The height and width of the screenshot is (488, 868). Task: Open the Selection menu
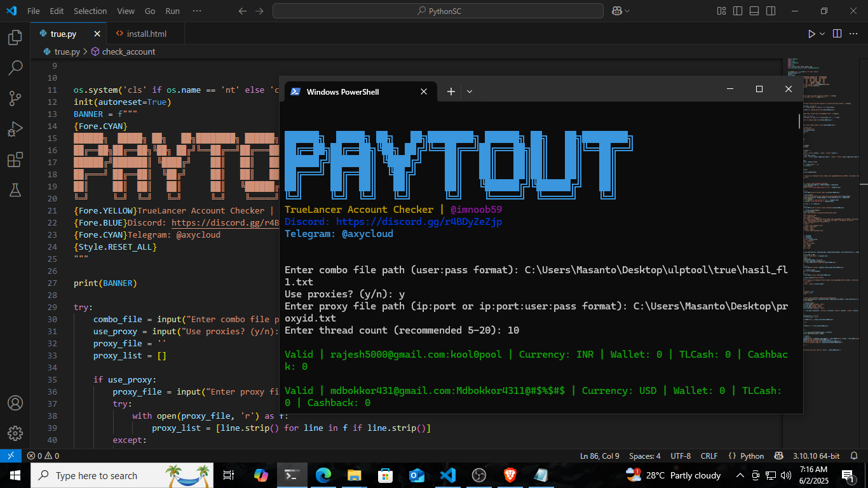(90, 11)
